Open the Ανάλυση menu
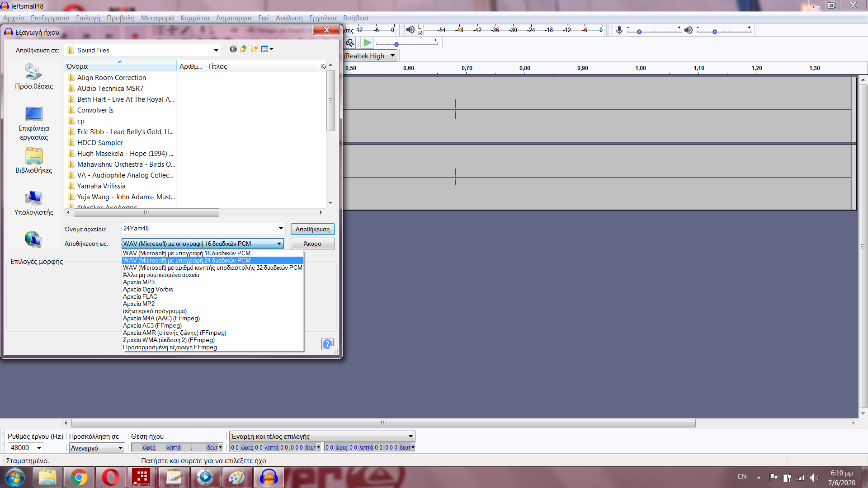 point(289,18)
